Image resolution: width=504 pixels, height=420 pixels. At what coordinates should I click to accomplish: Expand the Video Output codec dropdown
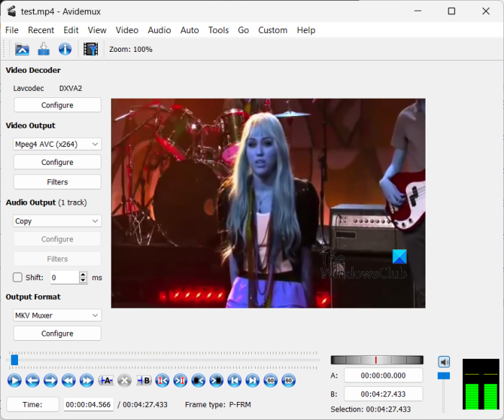tap(58, 144)
